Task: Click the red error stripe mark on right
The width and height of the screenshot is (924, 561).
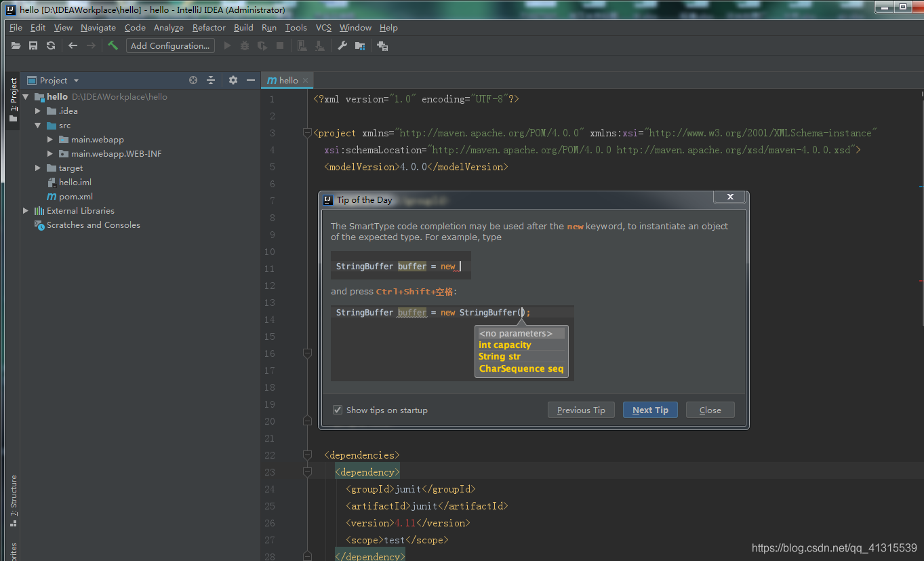Action: click(x=921, y=280)
